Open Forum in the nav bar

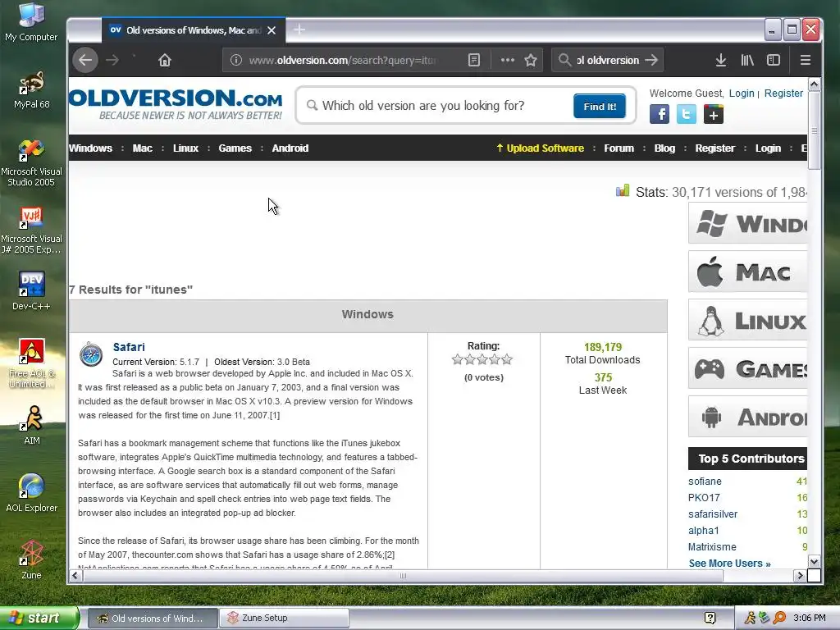(619, 148)
